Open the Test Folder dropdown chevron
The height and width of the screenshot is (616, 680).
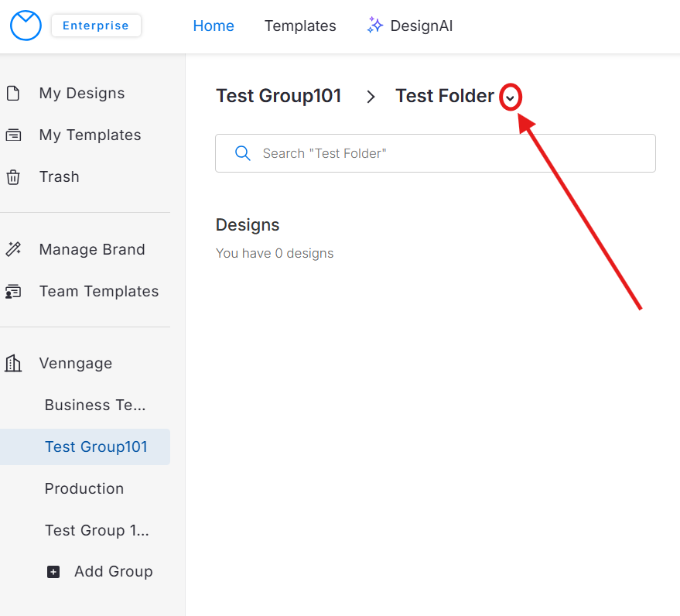[510, 98]
